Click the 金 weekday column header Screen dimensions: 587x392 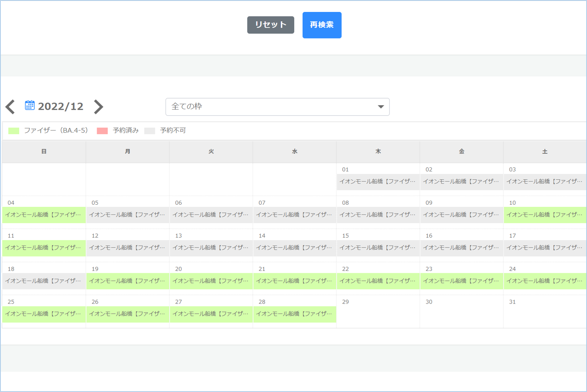[462, 152]
